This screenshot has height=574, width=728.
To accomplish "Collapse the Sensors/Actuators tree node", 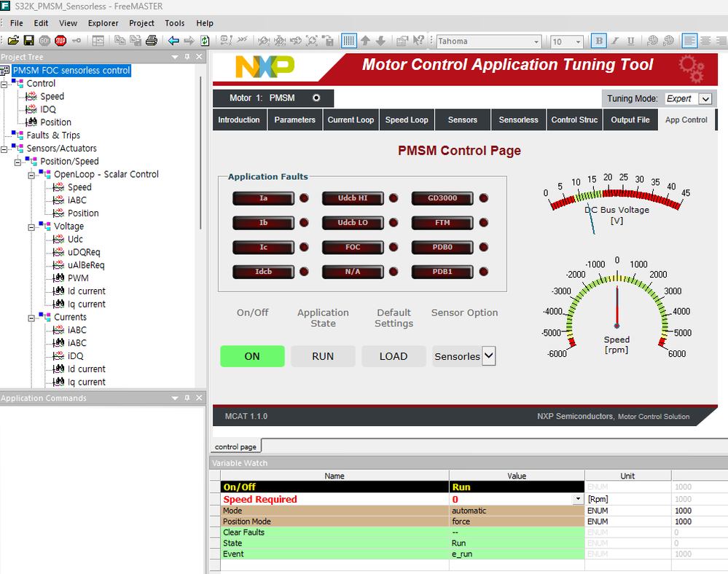I will 4,149.
